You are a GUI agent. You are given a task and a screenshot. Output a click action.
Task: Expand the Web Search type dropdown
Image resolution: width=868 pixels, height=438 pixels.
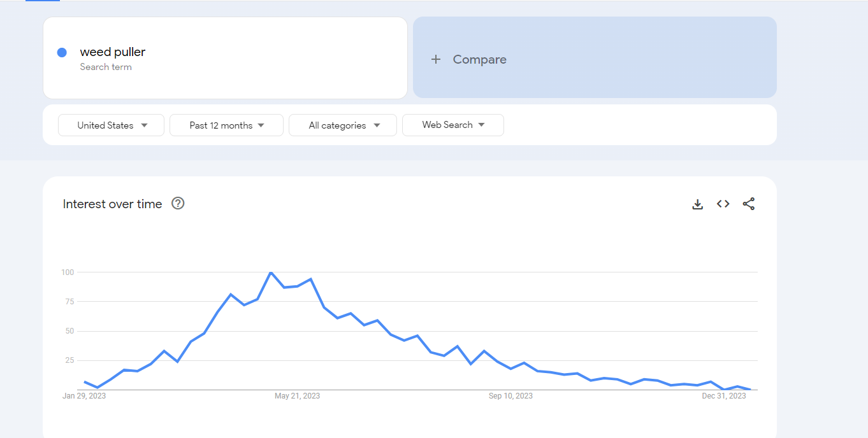click(453, 125)
